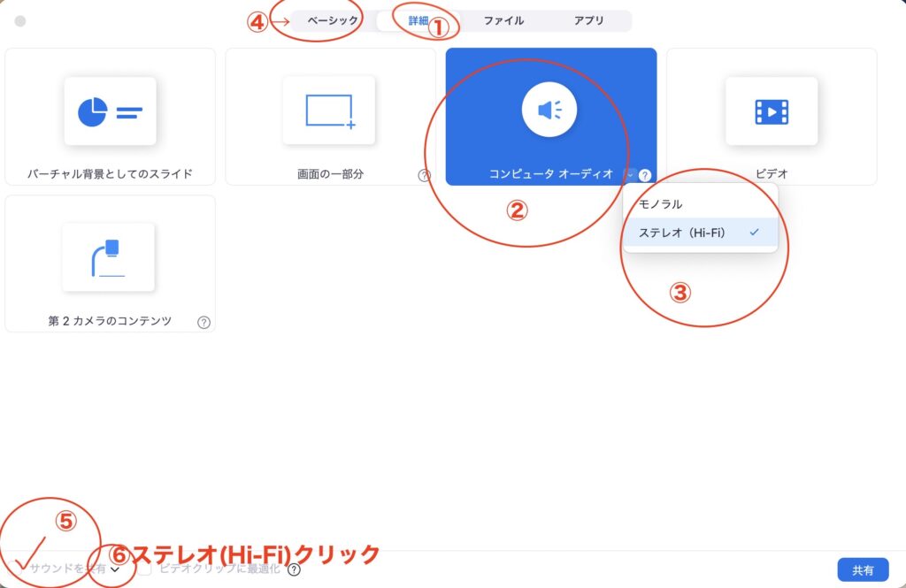The image size is (906, 588).
Task: Click help icon for 第 2 カメラのコンテンツ
Action: tap(203, 322)
